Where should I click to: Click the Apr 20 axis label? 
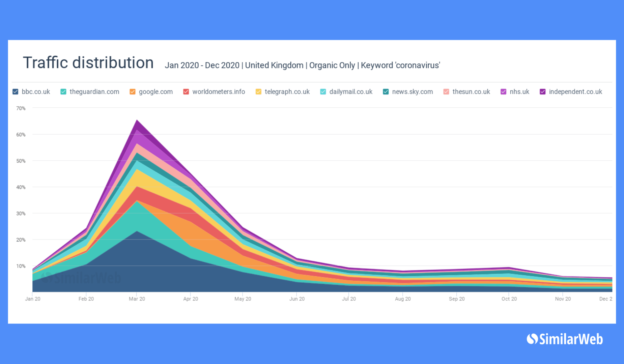click(191, 299)
